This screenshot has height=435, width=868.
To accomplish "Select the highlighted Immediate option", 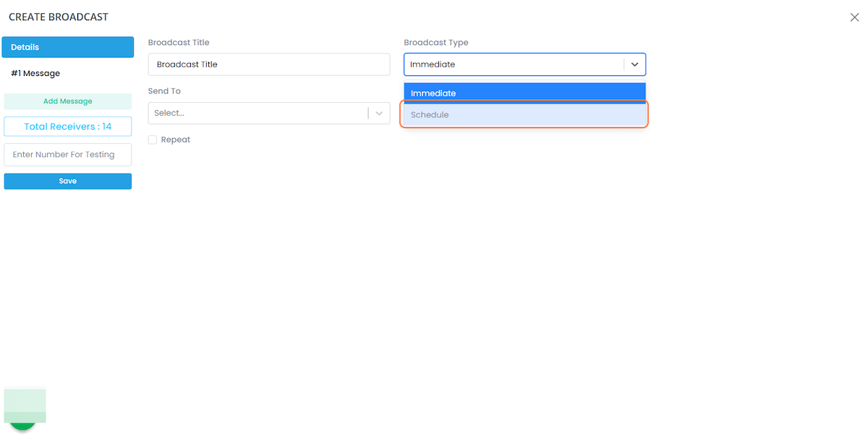I will (x=524, y=93).
